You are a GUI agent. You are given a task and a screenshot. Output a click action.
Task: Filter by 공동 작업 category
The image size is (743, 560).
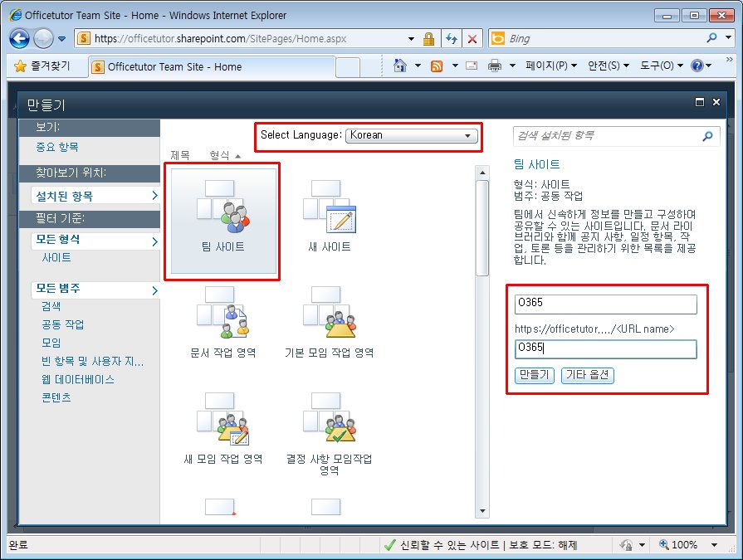coord(62,324)
